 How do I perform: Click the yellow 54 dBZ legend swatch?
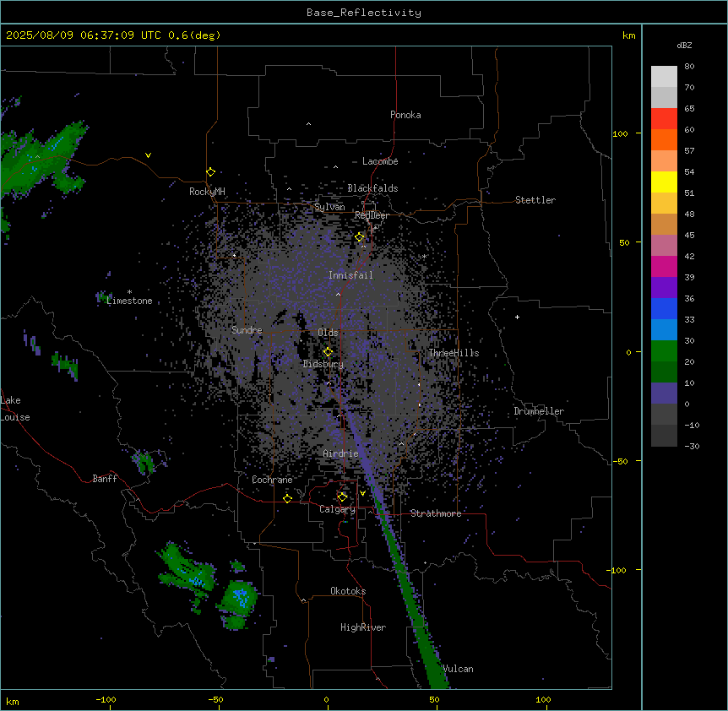(x=664, y=182)
